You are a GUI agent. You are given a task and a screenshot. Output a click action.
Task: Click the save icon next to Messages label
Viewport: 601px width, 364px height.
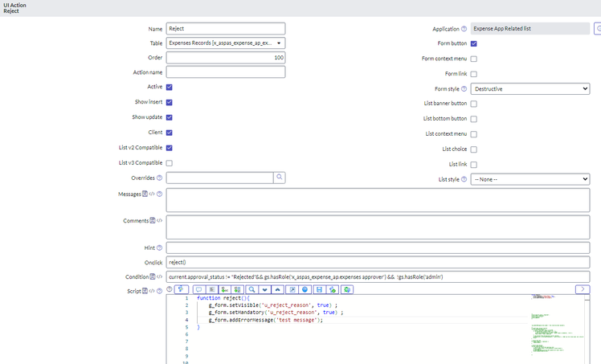[145, 194]
